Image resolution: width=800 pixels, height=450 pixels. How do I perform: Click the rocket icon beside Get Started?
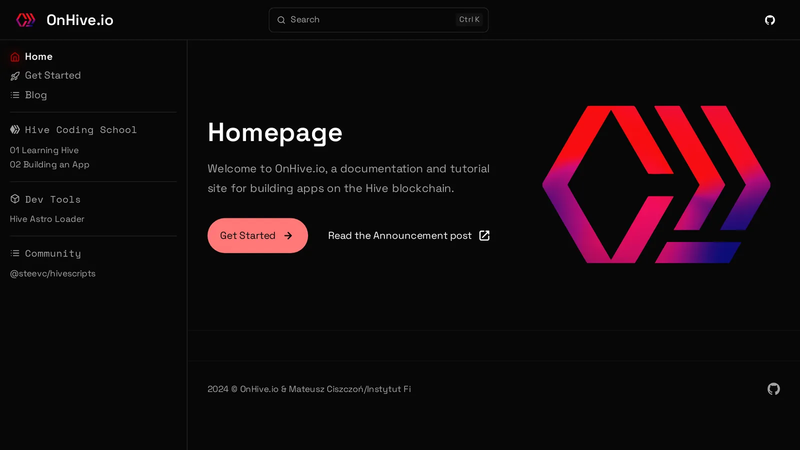point(15,76)
